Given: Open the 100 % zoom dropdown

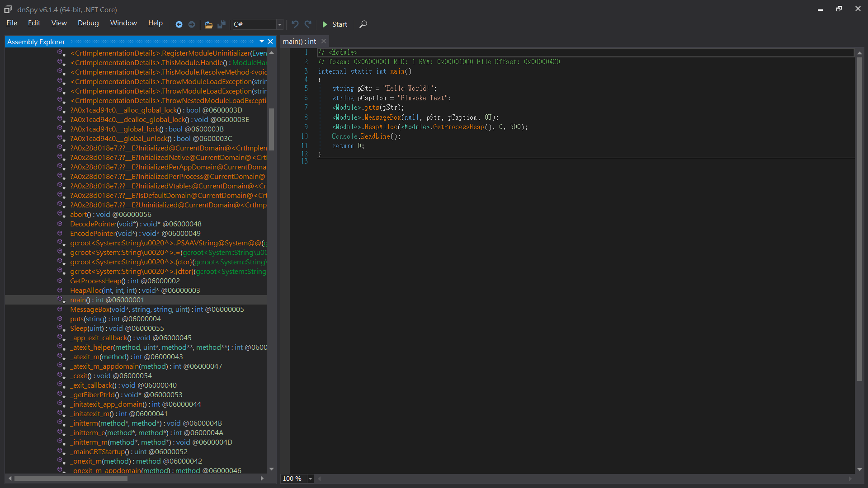Looking at the screenshot, I should (310, 479).
